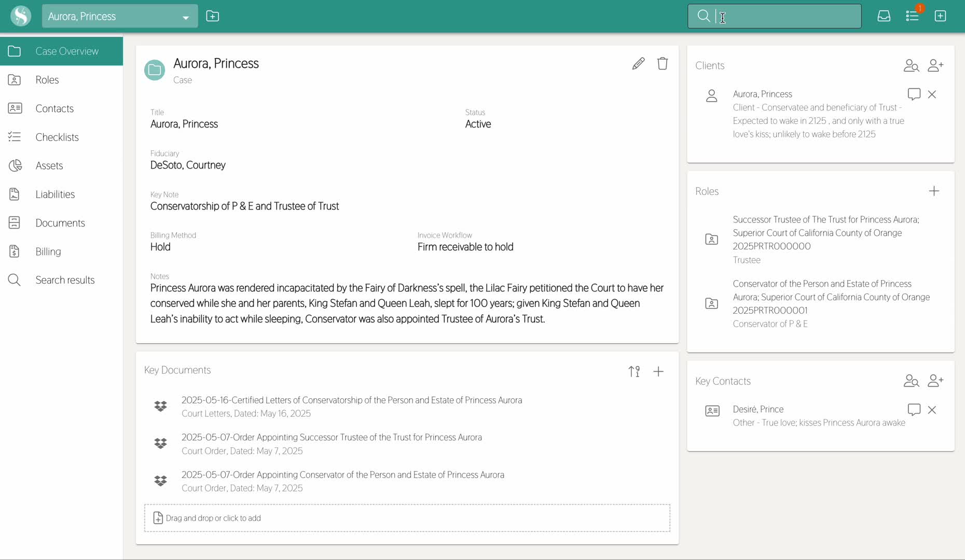
Task: Click the app logo in the top bar
Action: click(x=21, y=16)
